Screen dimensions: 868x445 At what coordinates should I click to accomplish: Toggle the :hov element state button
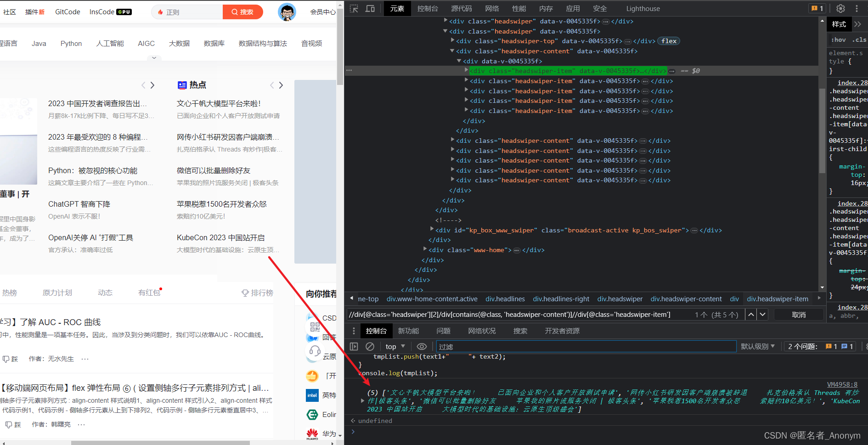pyautogui.click(x=838, y=40)
